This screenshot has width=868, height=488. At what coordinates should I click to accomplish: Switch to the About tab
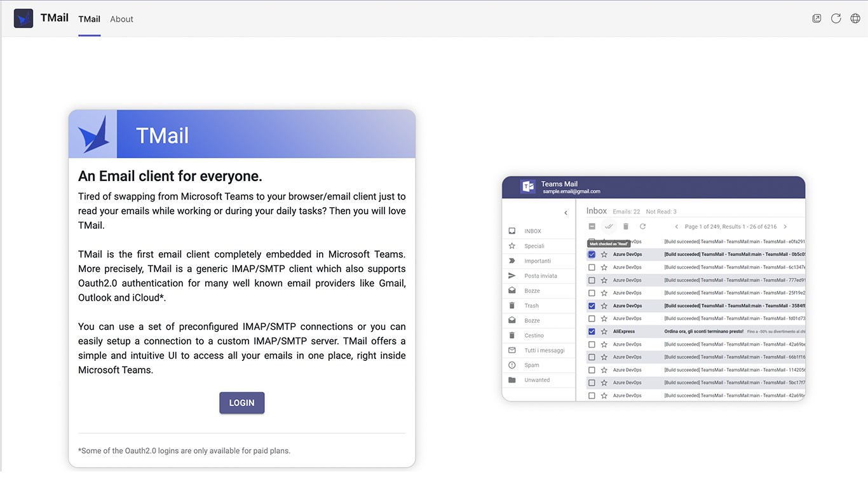(121, 19)
